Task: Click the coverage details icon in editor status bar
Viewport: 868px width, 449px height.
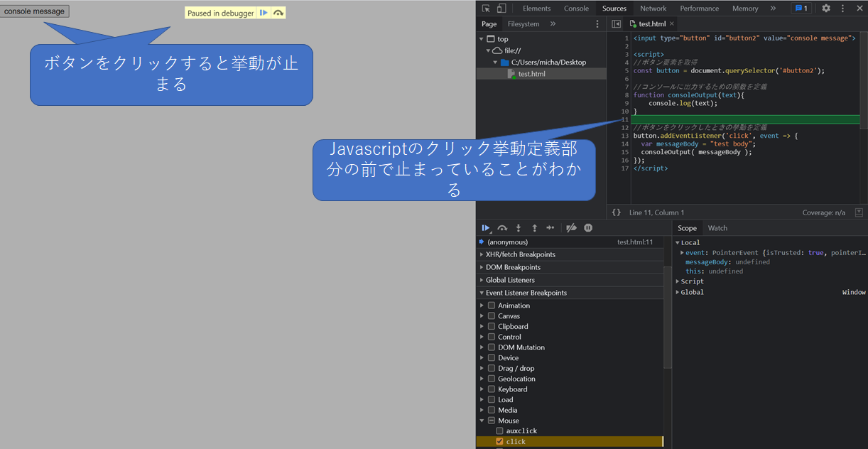Action: [x=859, y=212]
